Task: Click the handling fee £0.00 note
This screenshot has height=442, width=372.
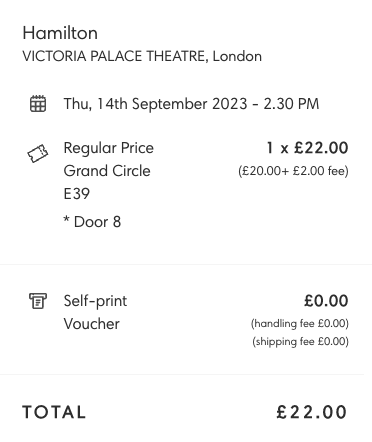Action: click(x=300, y=323)
